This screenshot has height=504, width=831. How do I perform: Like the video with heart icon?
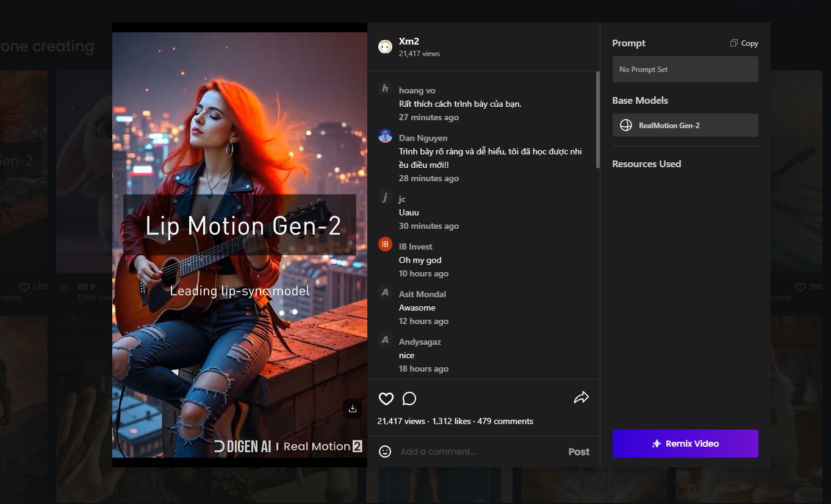(x=386, y=398)
